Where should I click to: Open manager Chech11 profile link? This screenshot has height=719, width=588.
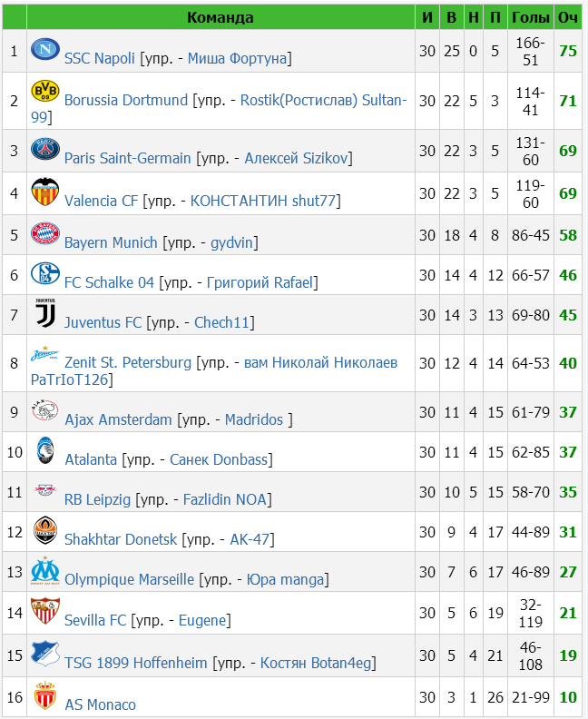(222, 322)
